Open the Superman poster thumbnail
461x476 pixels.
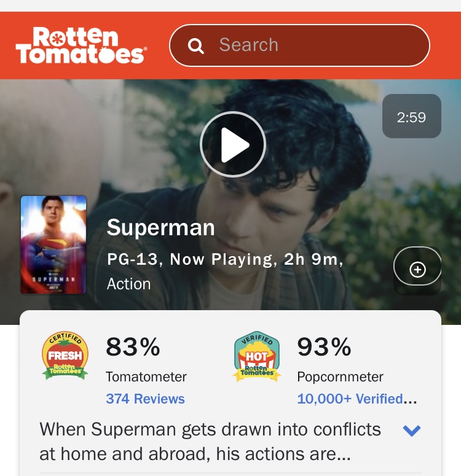[x=53, y=244]
